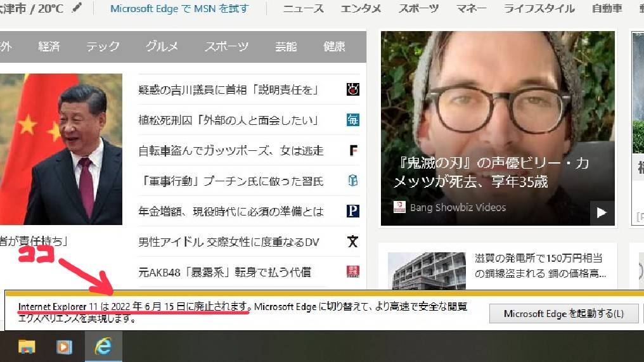This screenshot has height=362, width=644.
Task: Edit weather location with pencil icon
Action: click(x=77, y=8)
